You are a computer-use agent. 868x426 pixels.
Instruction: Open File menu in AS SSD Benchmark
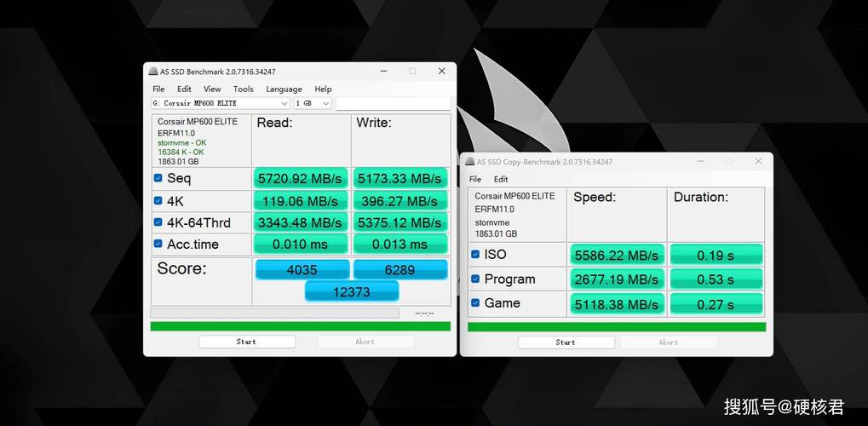(158, 89)
